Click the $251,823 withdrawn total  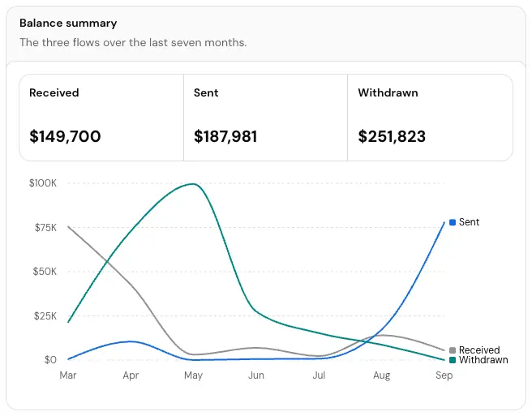pos(392,136)
